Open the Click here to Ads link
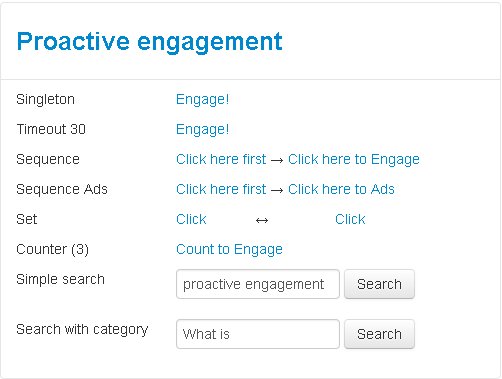This screenshot has height=379, width=502. point(341,189)
